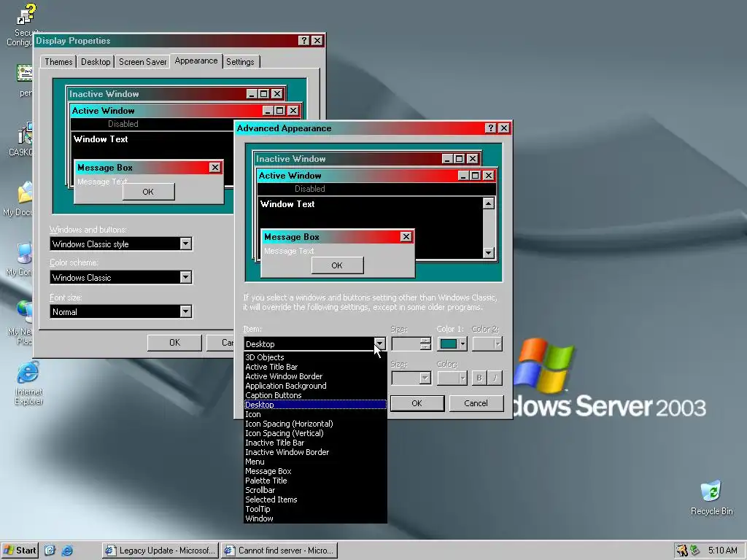747x560 pixels.
Task: Click the second system tray icon beside clock
Action: click(x=695, y=551)
